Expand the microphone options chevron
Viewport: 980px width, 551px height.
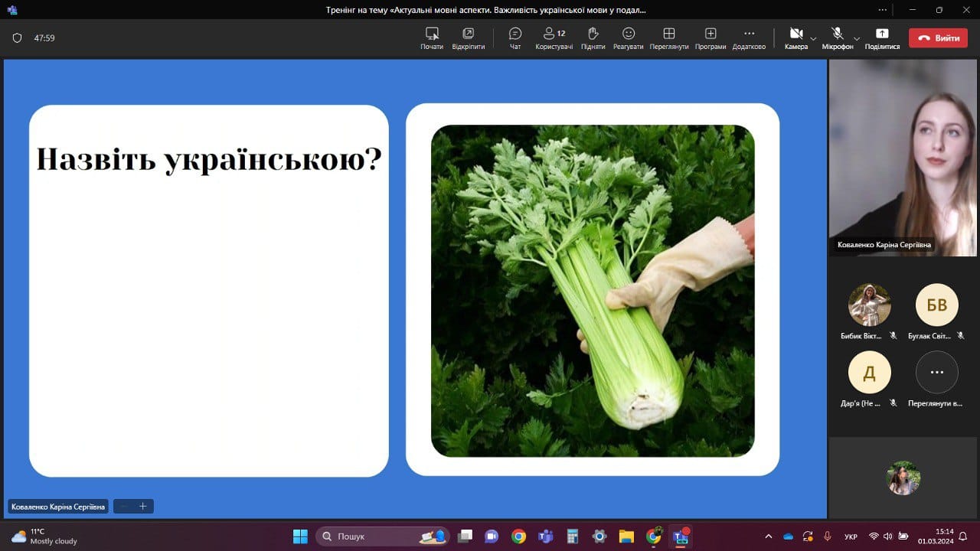[857, 38]
